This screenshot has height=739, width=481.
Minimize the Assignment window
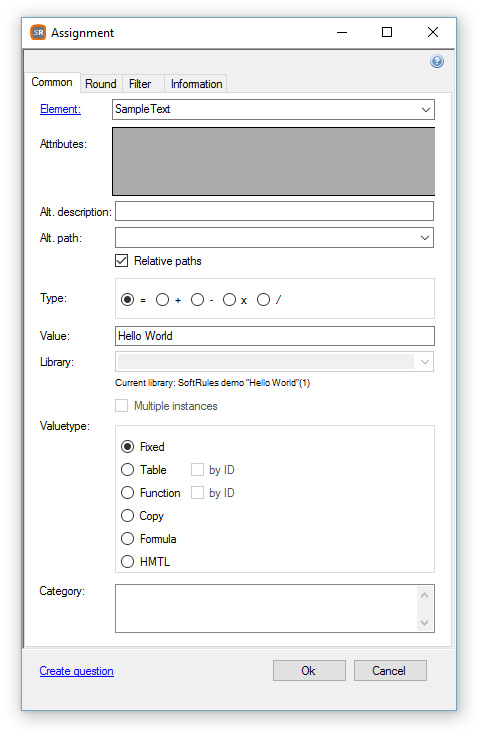point(342,33)
